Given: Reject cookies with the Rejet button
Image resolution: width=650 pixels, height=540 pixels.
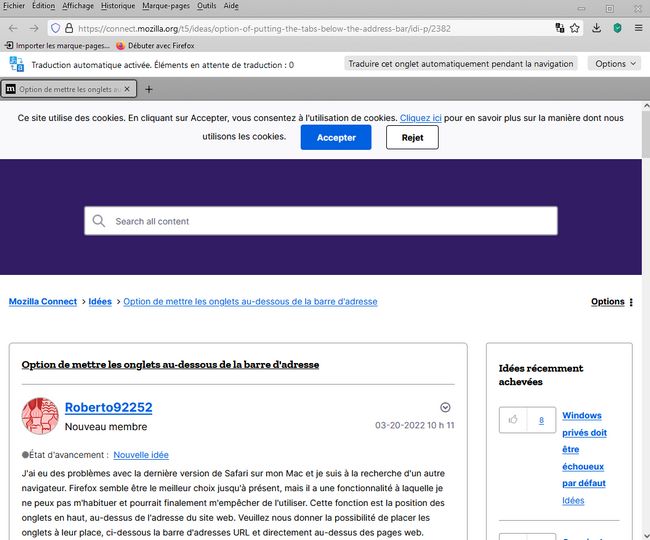Looking at the screenshot, I should (412, 138).
